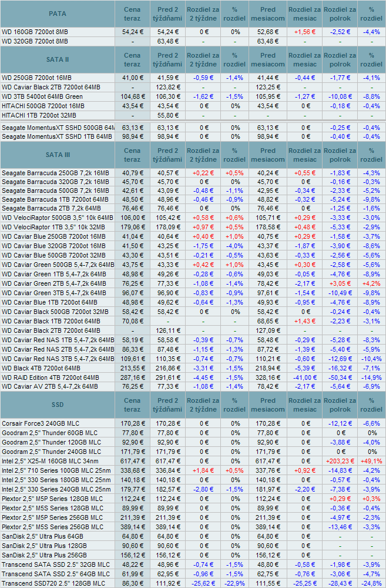Click the SATA III section header
Image resolution: width=386 pixels, height=588 pixels.
pos(58,155)
